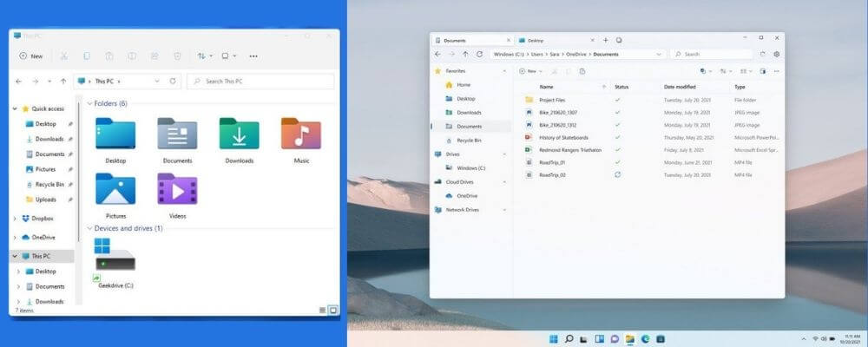This screenshot has width=868, height=347.
Task: Open settings gear in the Documents window
Action: click(x=776, y=54)
